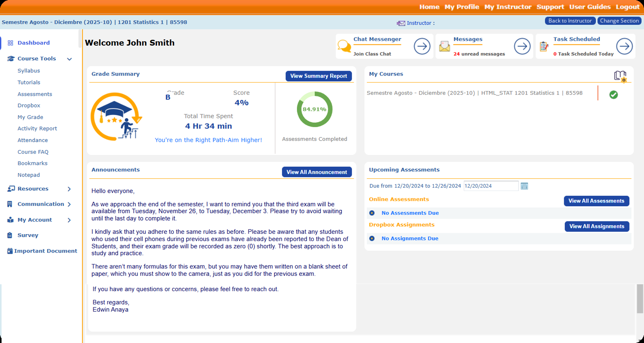
Task: Open Messages using its arrow icon
Action: (x=522, y=46)
